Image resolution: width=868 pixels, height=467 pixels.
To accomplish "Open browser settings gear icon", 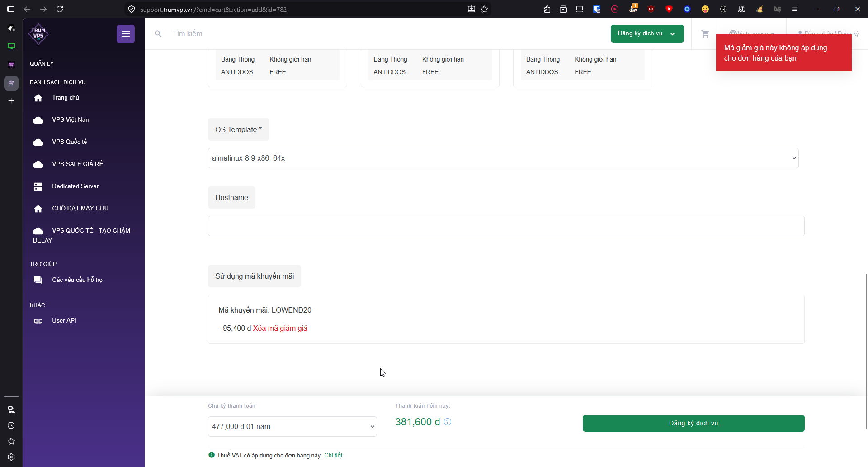I will tap(11, 457).
